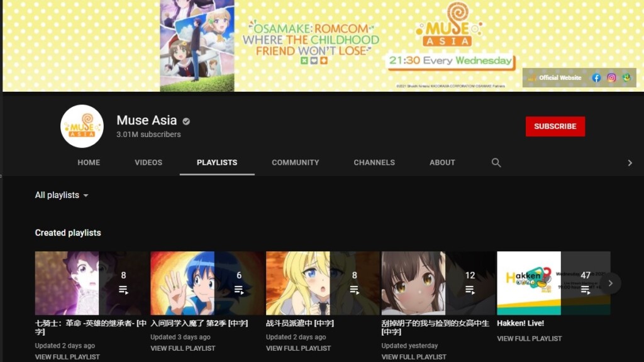
Task: View full playlist for Hakken! Live!
Action: (x=530, y=339)
